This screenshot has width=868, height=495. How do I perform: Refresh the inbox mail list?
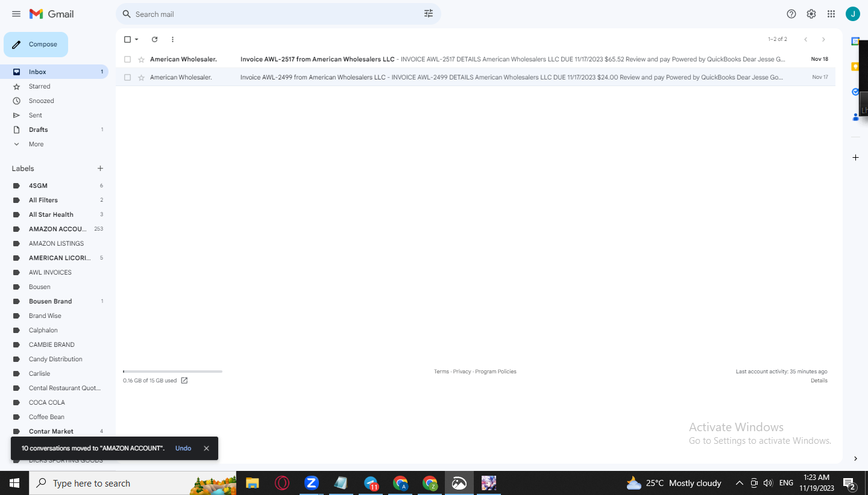(x=154, y=39)
